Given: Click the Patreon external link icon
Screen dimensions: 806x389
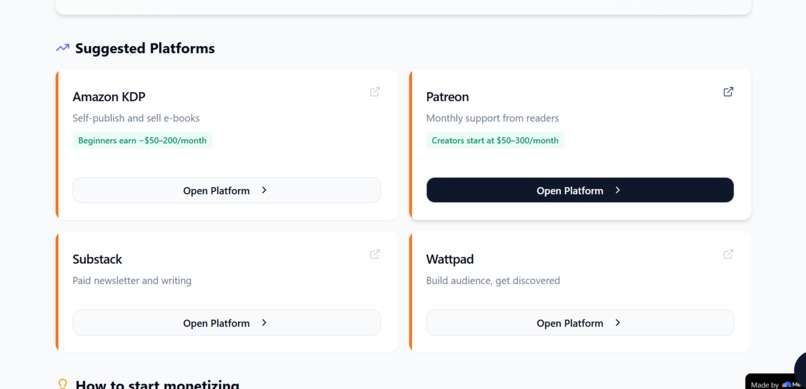Looking at the screenshot, I should [728, 92].
